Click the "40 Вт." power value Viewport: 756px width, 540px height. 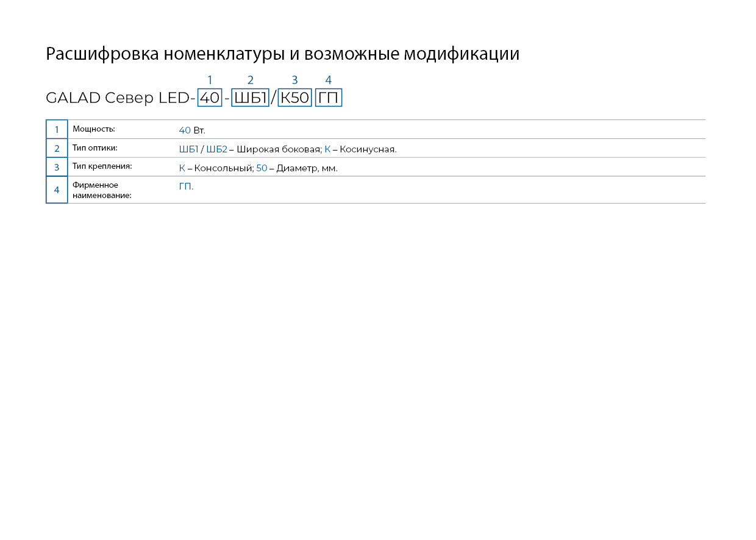(192, 130)
